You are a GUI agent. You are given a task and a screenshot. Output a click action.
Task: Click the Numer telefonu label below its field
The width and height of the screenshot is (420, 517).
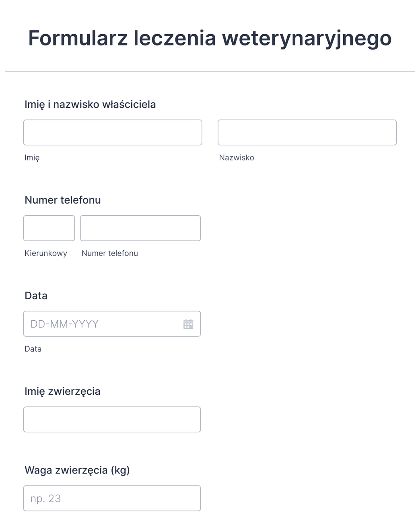coord(109,253)
